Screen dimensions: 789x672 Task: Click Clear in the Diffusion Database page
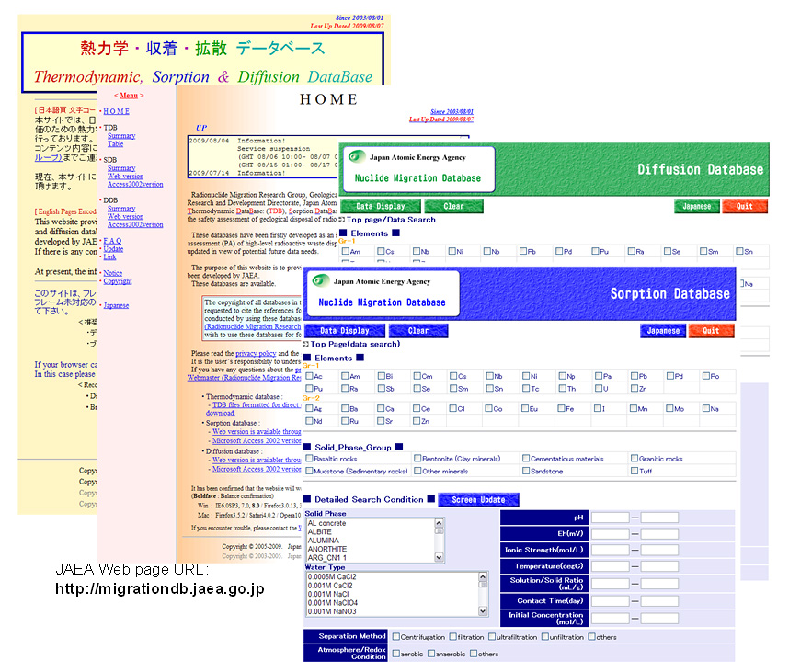(x=453, y=206)
